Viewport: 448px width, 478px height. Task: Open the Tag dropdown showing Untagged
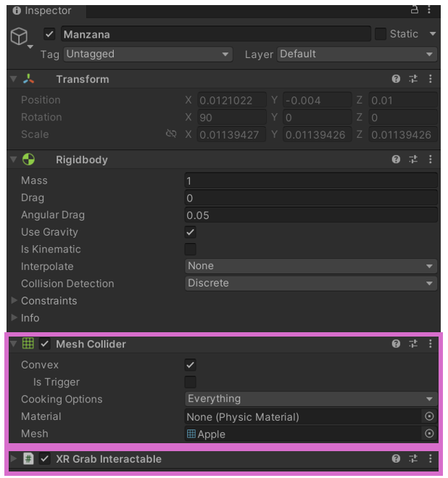pyautogui.click(x=148, y=54)
